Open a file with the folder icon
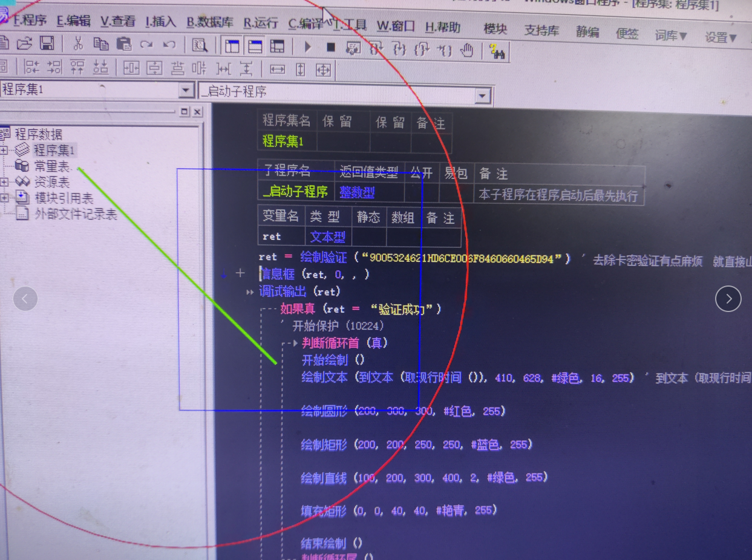This screenshot has width=752, height=560. (x=24, y=44)
